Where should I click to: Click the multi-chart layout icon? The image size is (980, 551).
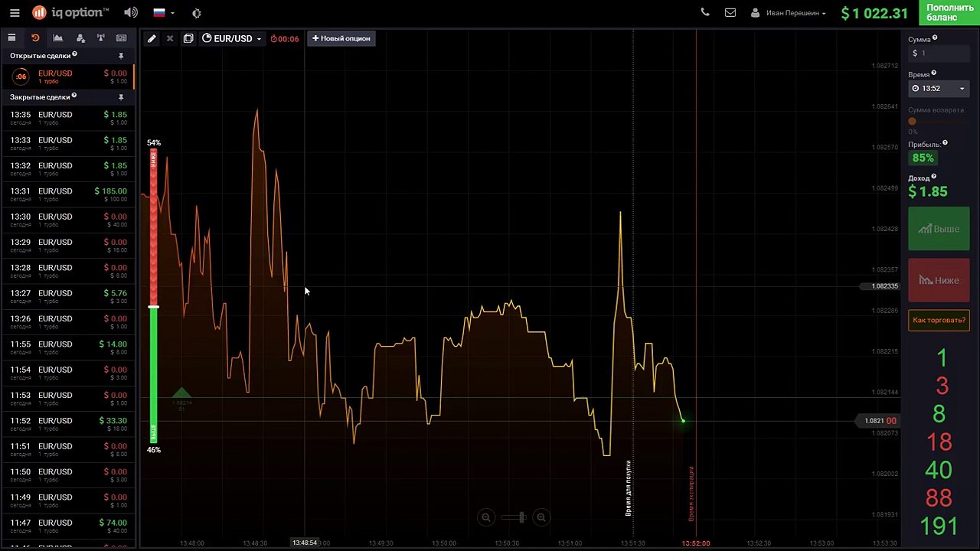[188, 38]
